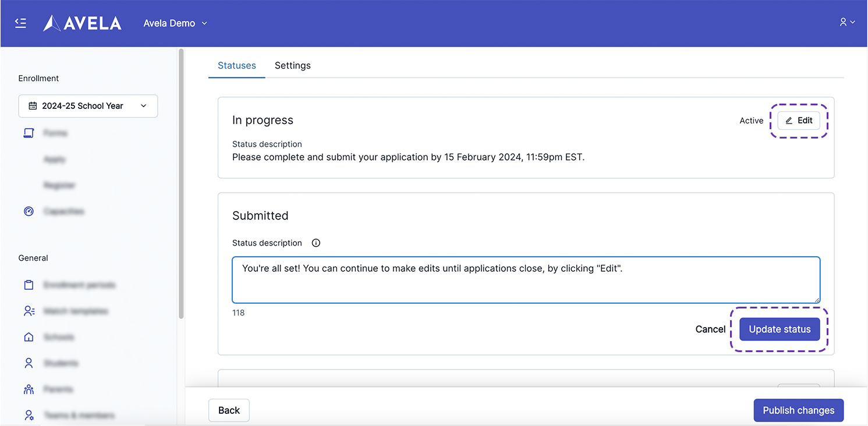Click the Forms laptop icon in the sidebar
The width and height of the screenshot is (868, 426).
[x=29, y=133]
